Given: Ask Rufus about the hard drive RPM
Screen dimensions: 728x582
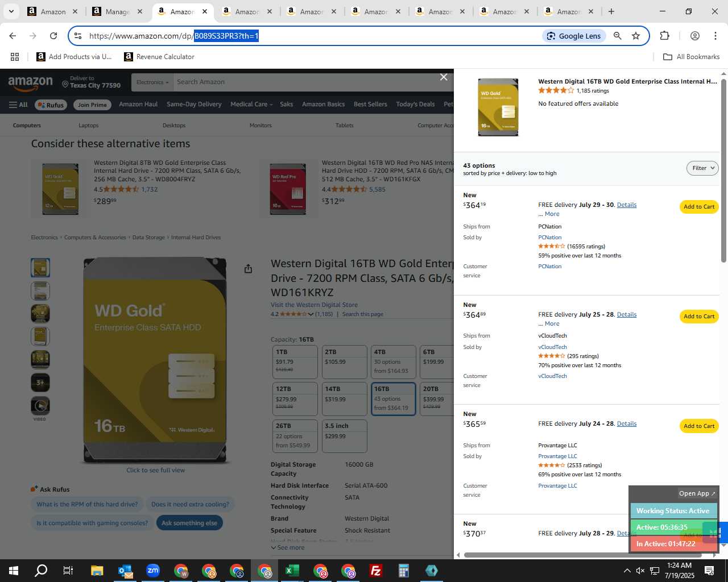Looking at the screenshot, I should [87, 504].
